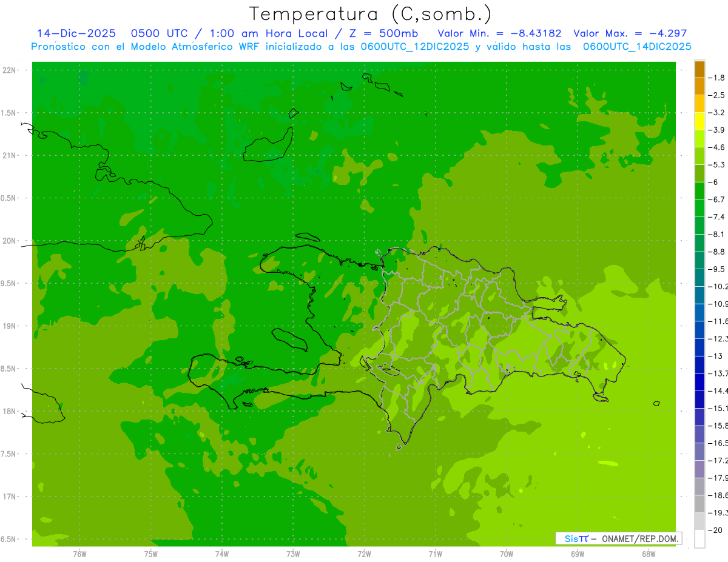
Task: Click the colorbar label "-15.8"
Action: coord(718,426)
